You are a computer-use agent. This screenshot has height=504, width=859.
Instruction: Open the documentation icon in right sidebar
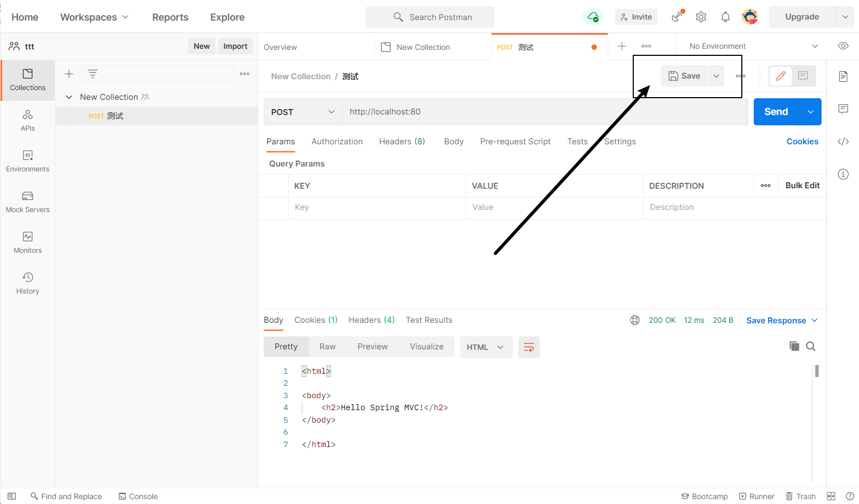[x=843, y=76]
